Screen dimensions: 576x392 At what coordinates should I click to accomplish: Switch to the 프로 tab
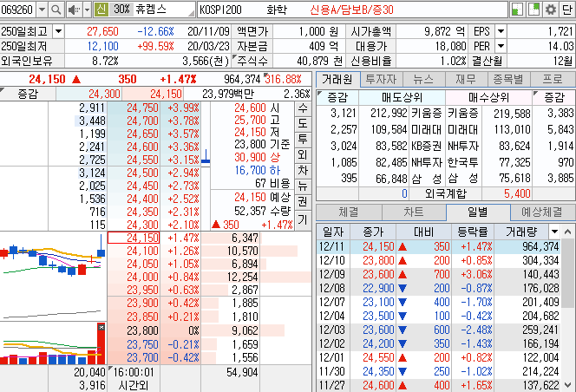tap(552, 80)
